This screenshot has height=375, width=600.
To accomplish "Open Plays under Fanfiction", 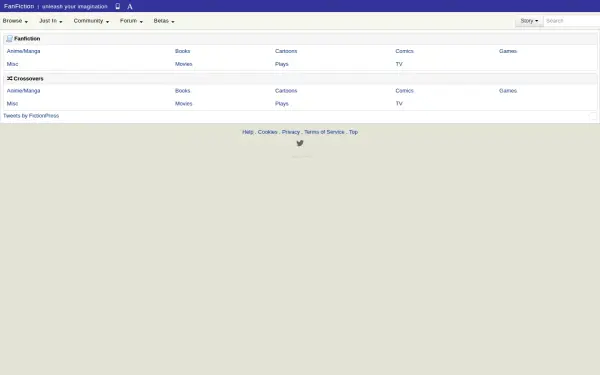I will point(282,64).
